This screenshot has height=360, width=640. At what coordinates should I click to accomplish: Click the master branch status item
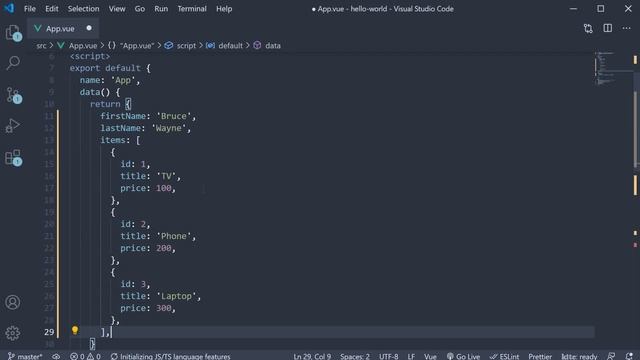click(25, 356)
